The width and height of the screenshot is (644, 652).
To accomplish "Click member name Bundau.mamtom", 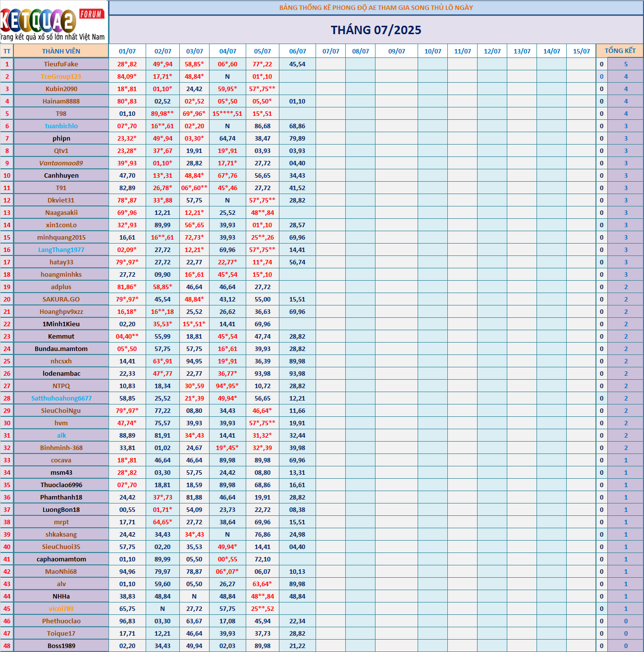I will [x=61, y=349].
